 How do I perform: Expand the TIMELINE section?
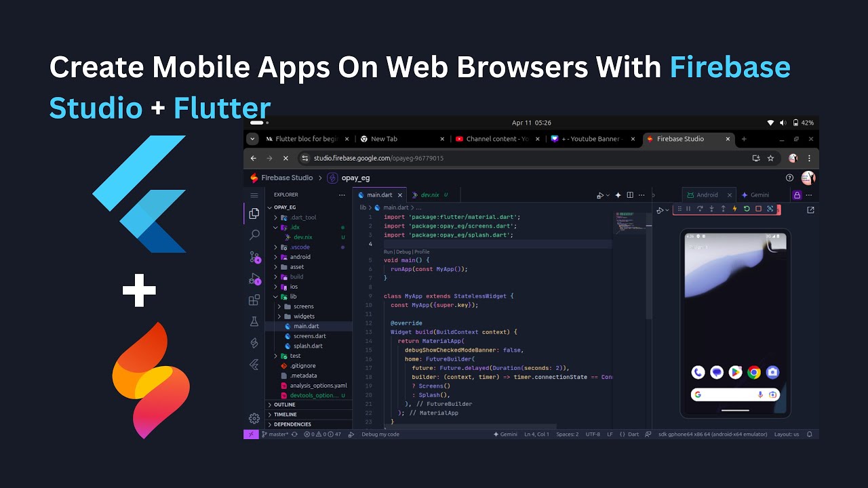309,414
